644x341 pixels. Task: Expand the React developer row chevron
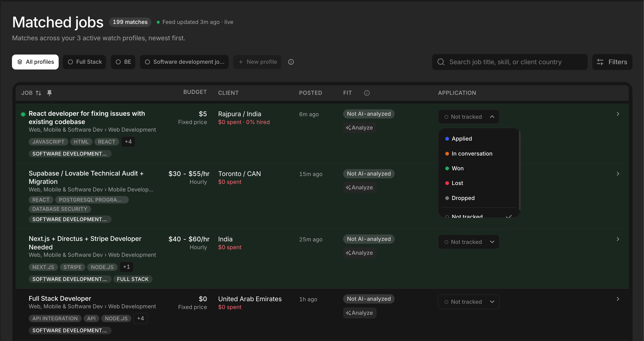tap(618, 114)
